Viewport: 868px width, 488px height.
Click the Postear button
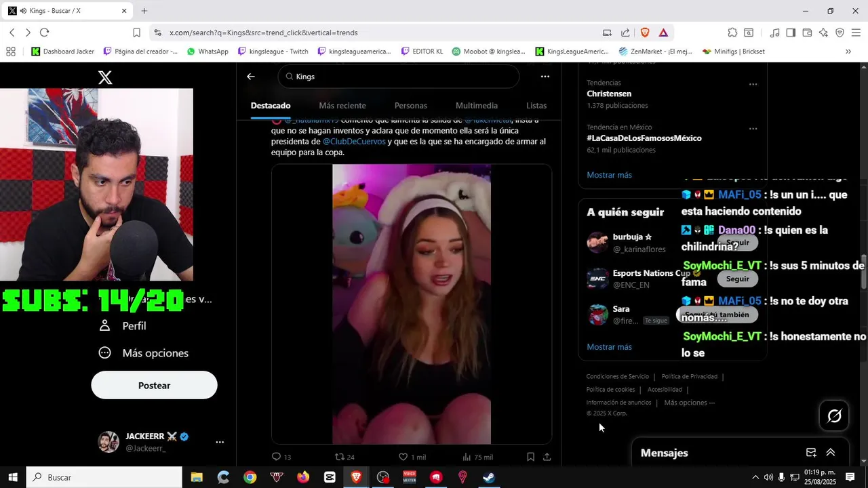coord(154,385)
